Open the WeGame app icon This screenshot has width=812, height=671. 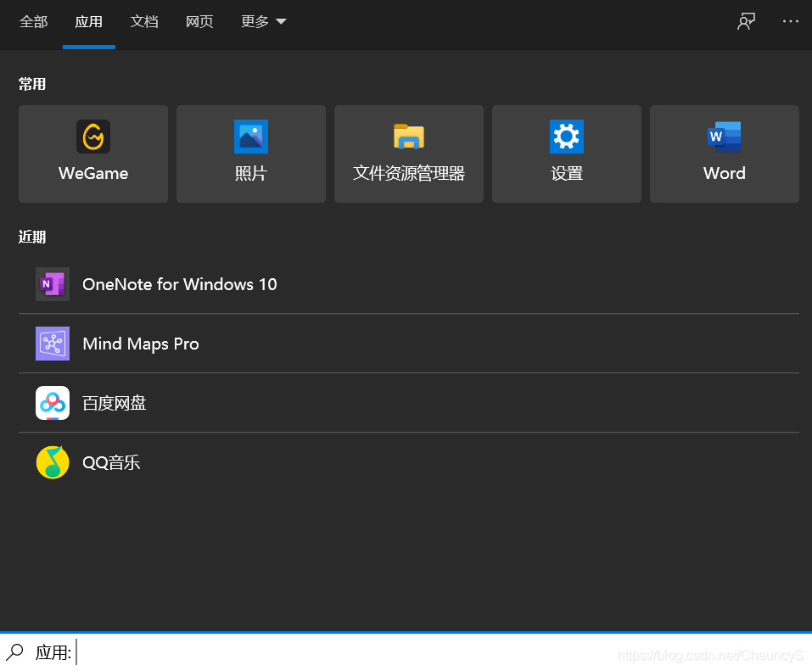93,137
